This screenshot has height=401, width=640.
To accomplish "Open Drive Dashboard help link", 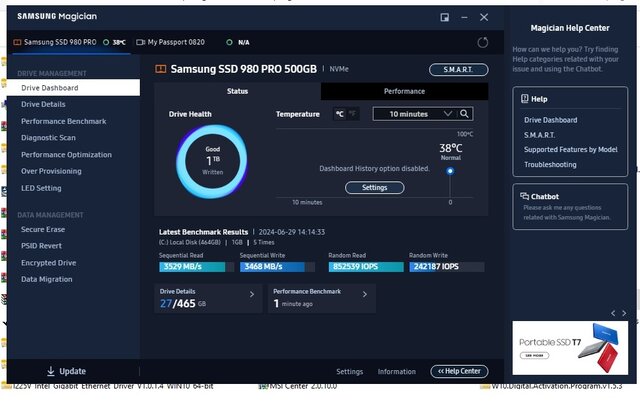I will (551, 120).
